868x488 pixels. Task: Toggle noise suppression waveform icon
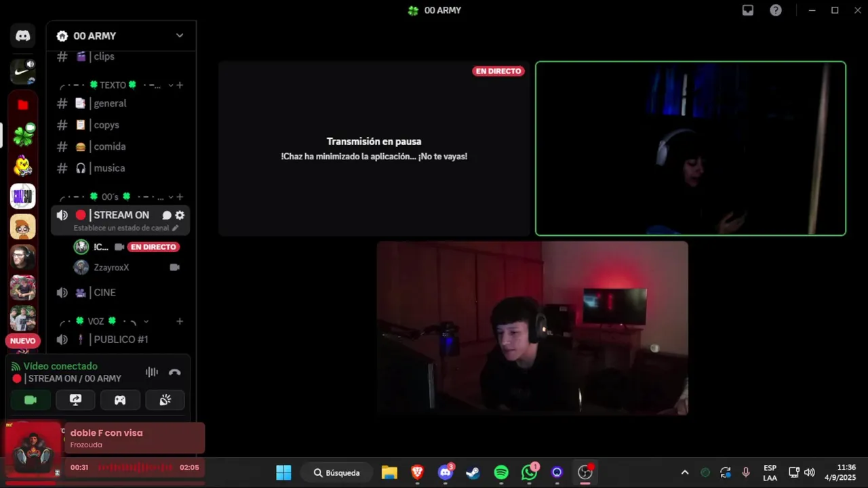coord(152,372)
